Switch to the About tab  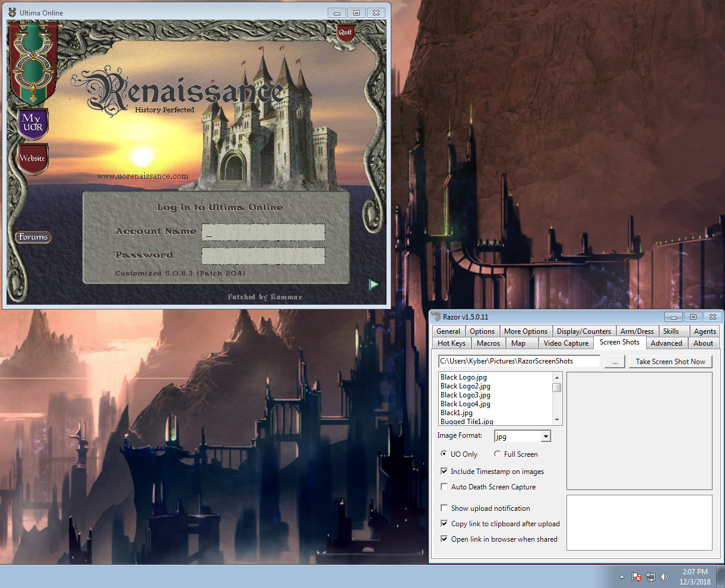coord(704,343)
